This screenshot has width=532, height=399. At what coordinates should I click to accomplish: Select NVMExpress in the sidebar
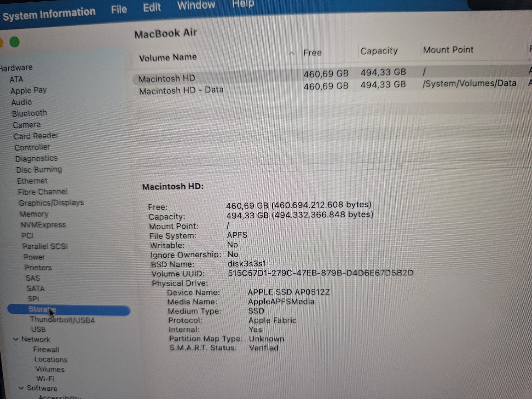44,225
